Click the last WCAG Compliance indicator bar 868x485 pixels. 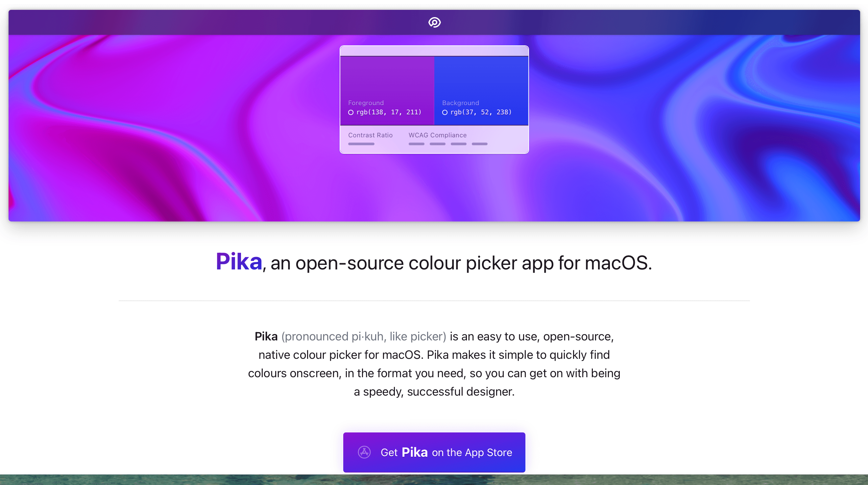click(479, 144)
